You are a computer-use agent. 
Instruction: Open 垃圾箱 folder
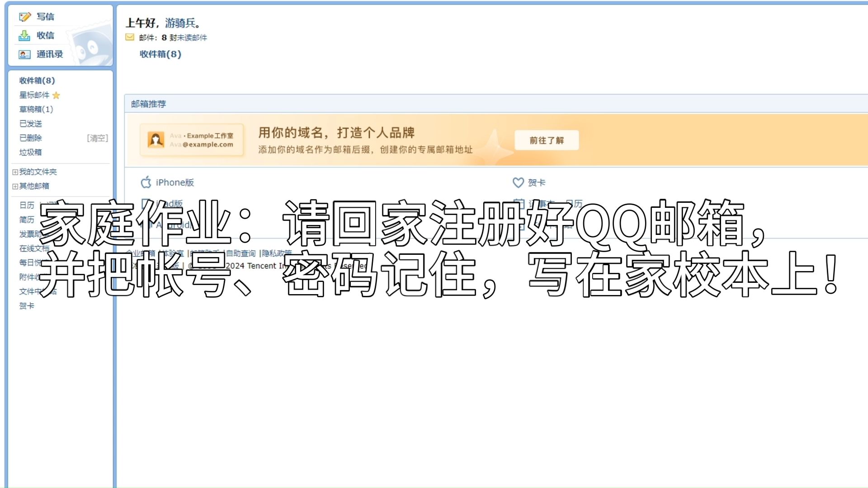point(30,153)
